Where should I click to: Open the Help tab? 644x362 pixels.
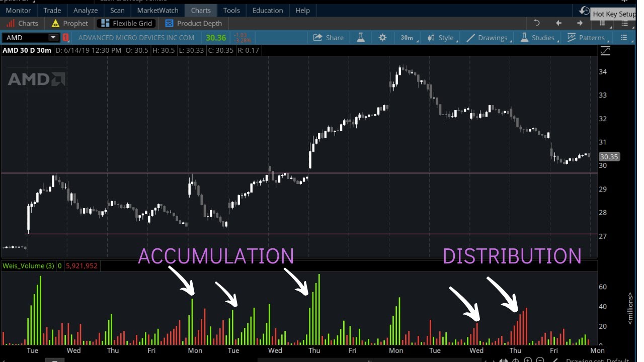(x=303, y=10)
